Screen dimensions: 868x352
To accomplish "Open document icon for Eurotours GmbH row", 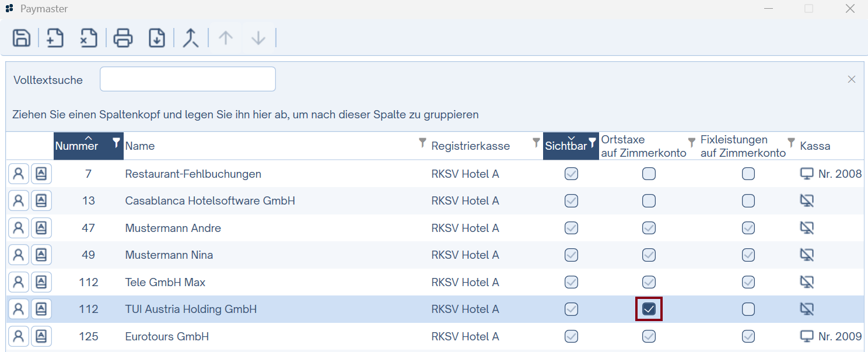I will [x=41, y=336].
